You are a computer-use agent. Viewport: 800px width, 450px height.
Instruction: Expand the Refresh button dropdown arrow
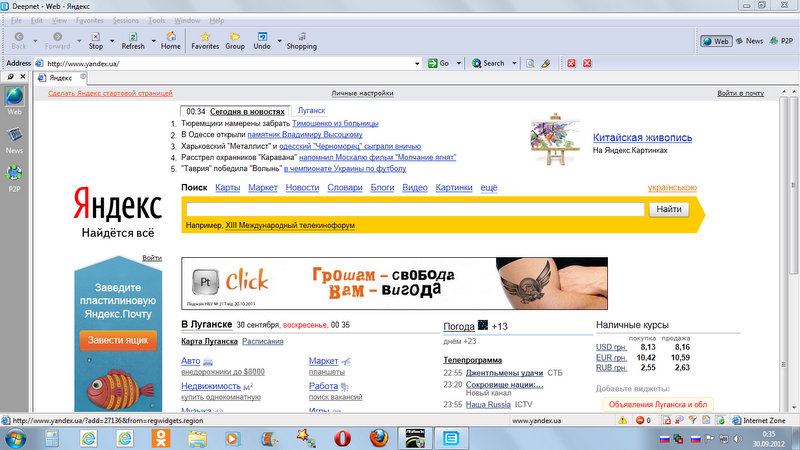click(153, 40)
